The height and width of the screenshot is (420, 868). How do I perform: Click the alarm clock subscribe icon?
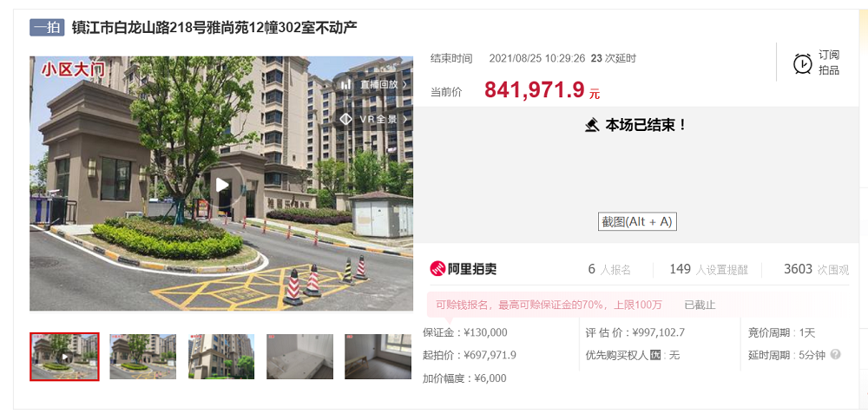pos(802,63)
